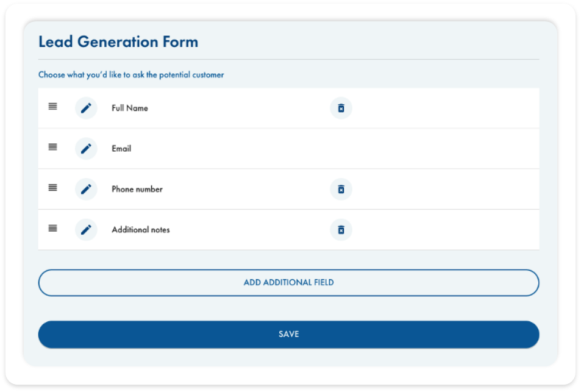Image resolution: width=581 pixels, height=392 pixels.
Task: Delete the Additional notes field
Action: pos(341,230)
